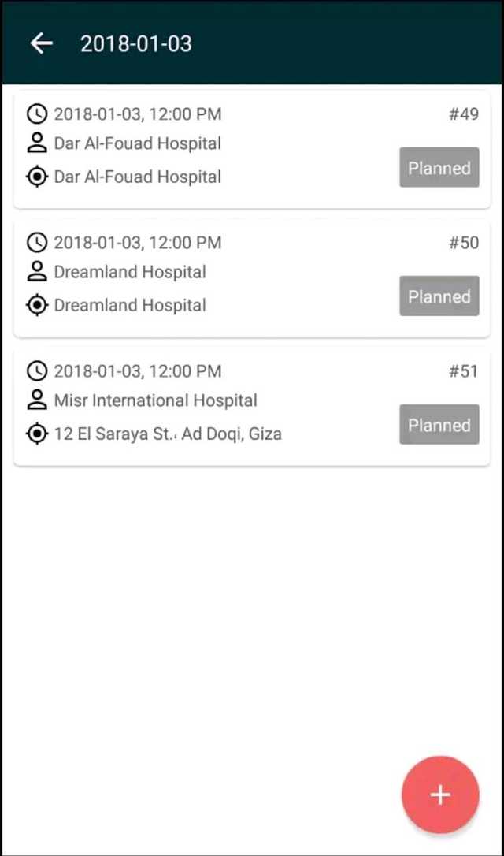Open visit number #51
Viewport: 504px width, 856px height.
pos(464,371)
